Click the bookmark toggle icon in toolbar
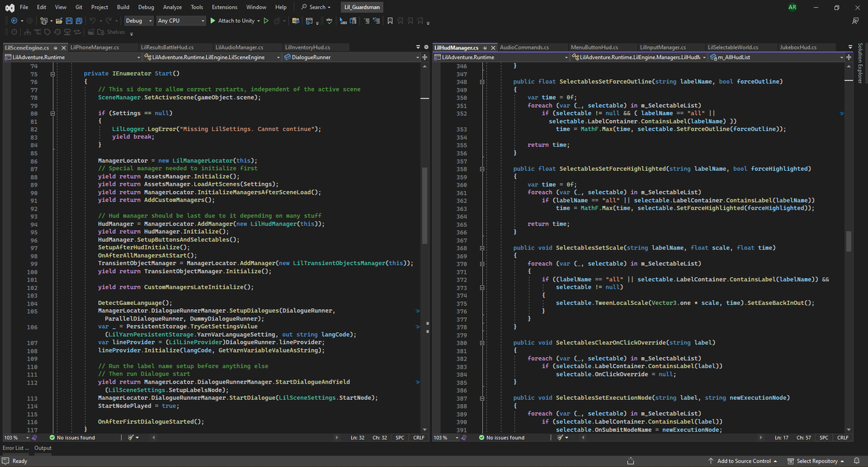Screen dimensions: 868x467 pyautogui.click(x=389, y=21)
